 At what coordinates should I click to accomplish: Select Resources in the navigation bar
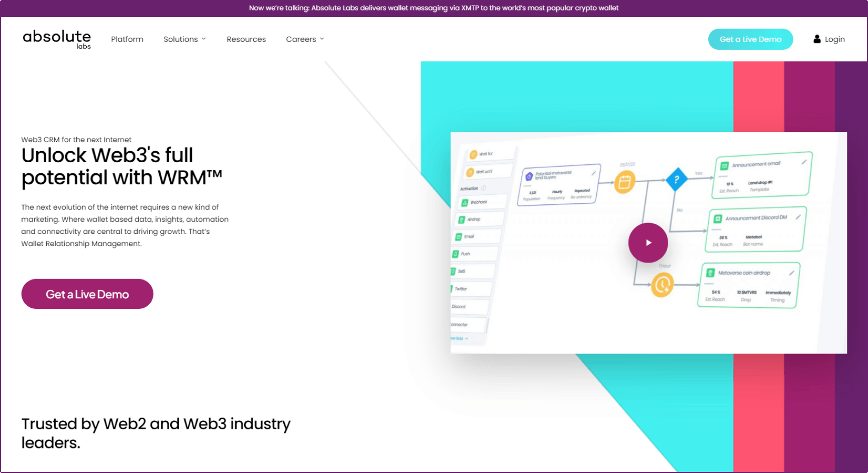click(246, 39)
